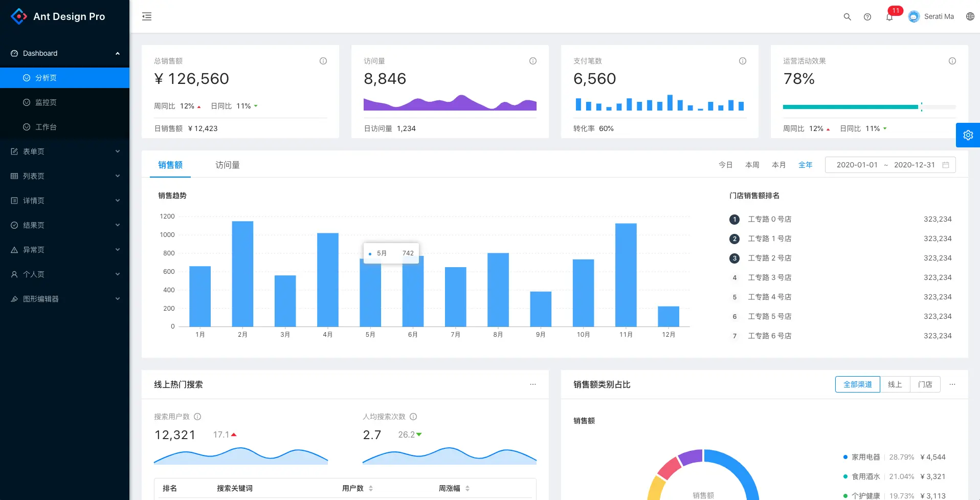Switch to the 销售额 tab
The image size is (980, 500).
tap(170, 165)
